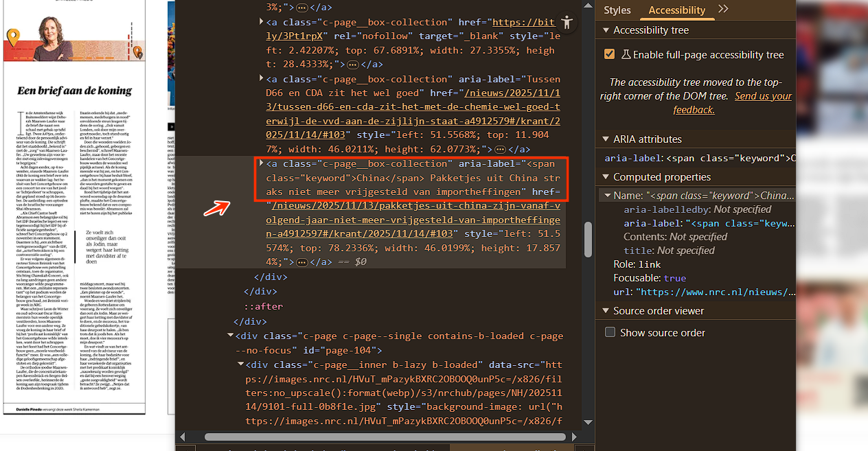Image resolution: width=868 pixels, height=451 pixels.
Task: Collapse the Computed properties section
Action: click(606, 177)
